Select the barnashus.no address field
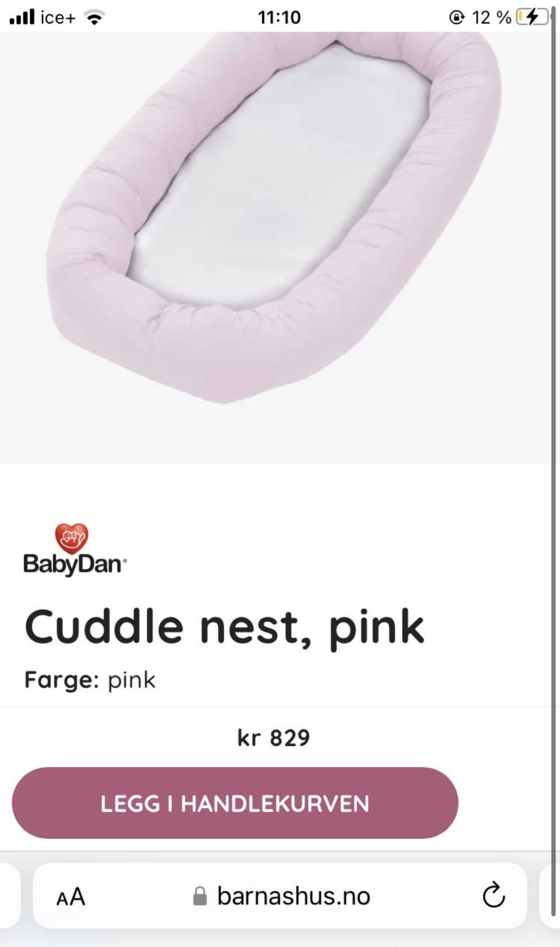The height and width of the screenshot is (947, 560). pos(280,896)
